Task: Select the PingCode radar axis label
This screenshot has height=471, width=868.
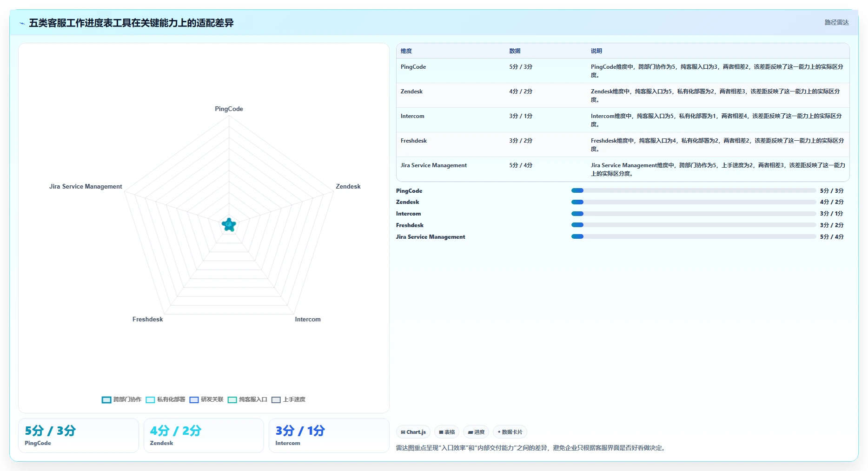Action: 229,109
